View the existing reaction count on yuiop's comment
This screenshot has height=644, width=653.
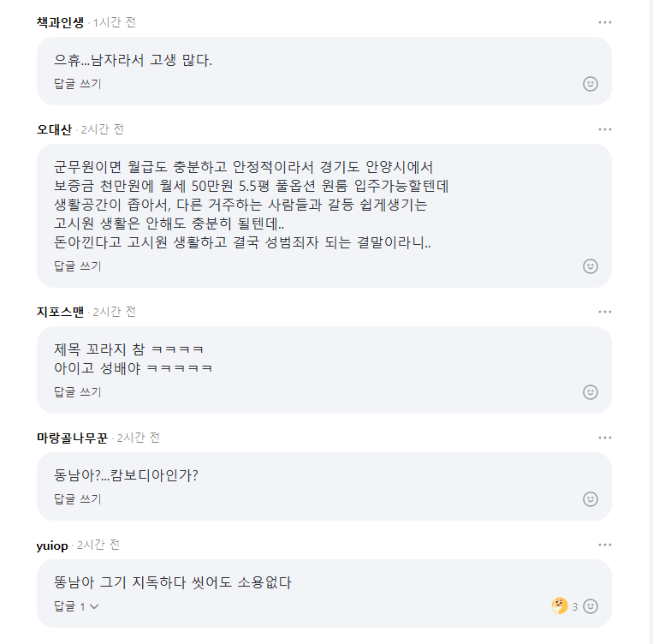coord(565,606)
